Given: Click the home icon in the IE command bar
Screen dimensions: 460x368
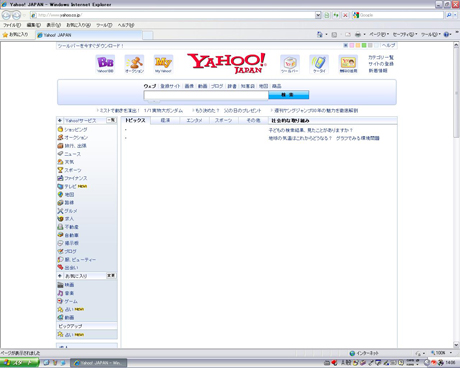Looking at the screenshot, I should click(x=320, y=34).
